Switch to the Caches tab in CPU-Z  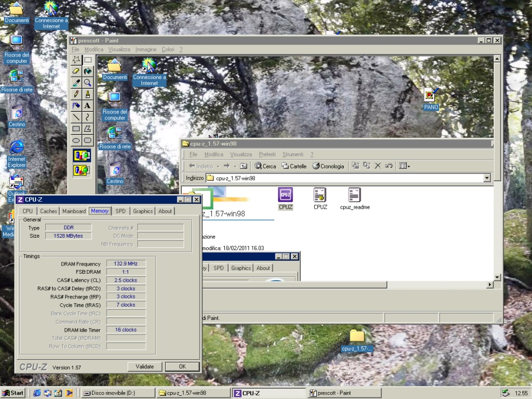click(x=48, y=211)
